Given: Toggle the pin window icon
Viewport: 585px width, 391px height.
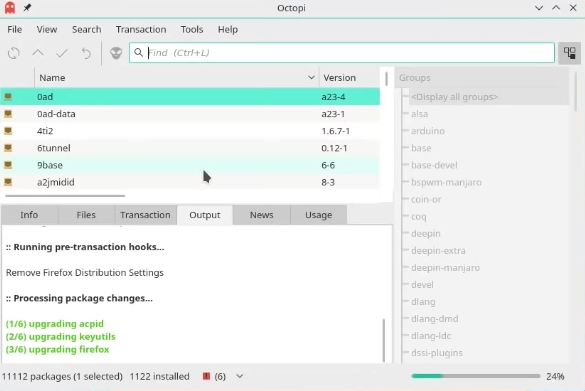Looking at the screenshot, I should point(27,7).
